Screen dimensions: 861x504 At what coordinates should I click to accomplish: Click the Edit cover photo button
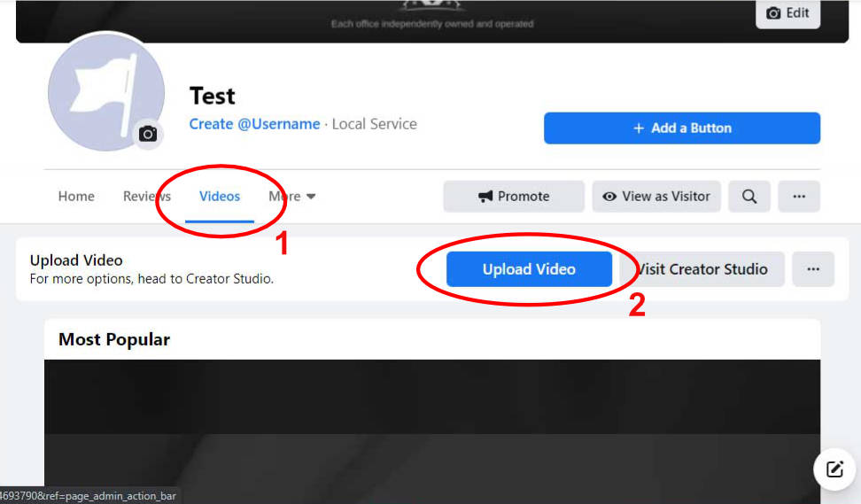point(788,13)
